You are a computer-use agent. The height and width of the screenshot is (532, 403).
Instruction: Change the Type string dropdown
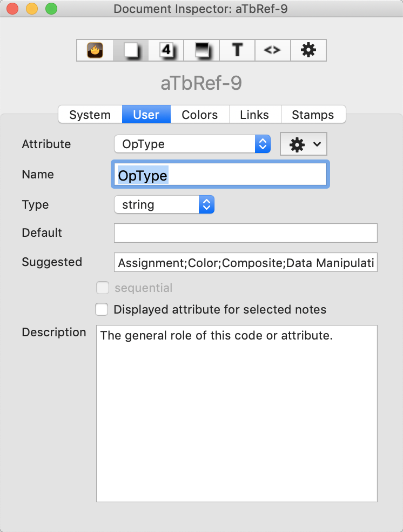(x=164, y=204)
